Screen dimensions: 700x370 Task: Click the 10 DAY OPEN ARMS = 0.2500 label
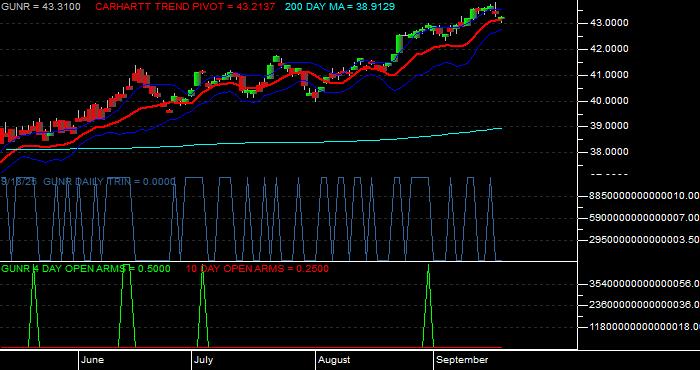257,269
